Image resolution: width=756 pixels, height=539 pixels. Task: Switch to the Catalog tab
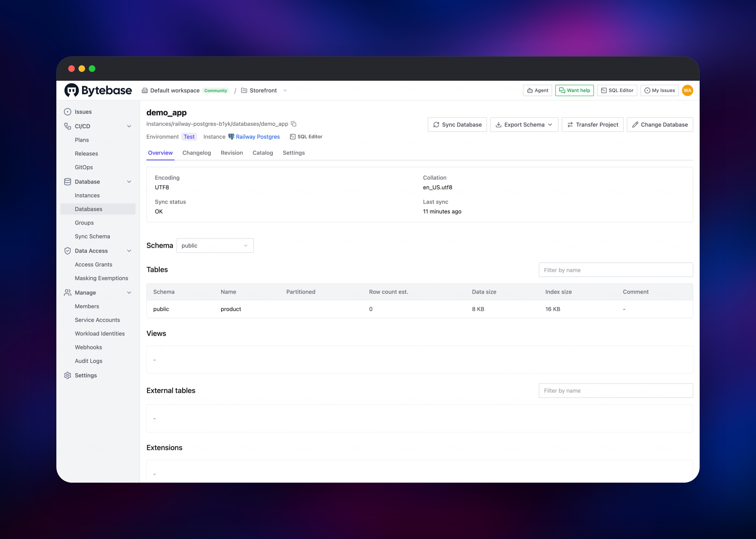tap(263, 153)
